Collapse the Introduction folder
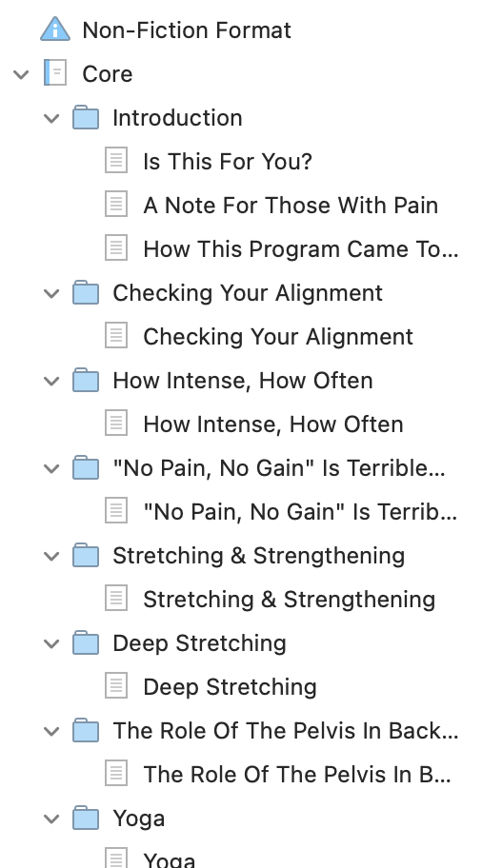482x868 pixels. pyautogui.click(x=51, y=117)
